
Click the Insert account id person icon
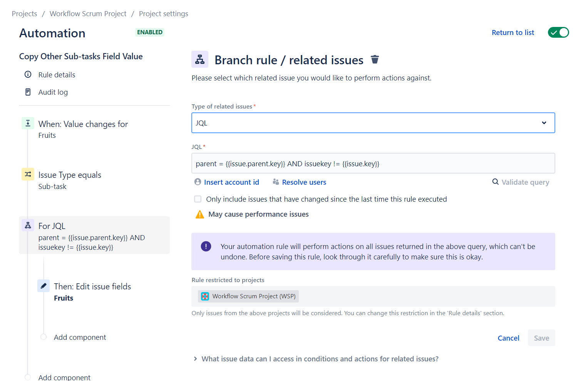[x=198, y=182]
